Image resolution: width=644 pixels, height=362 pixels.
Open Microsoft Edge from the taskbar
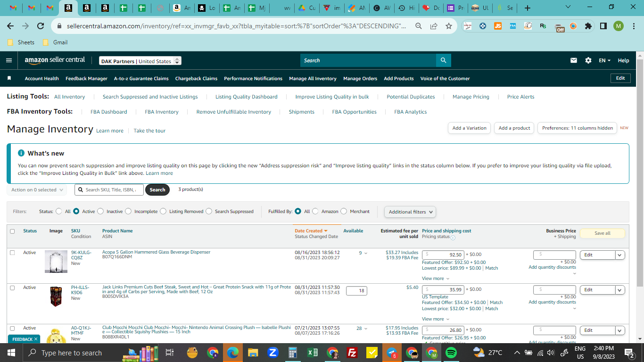233,353
